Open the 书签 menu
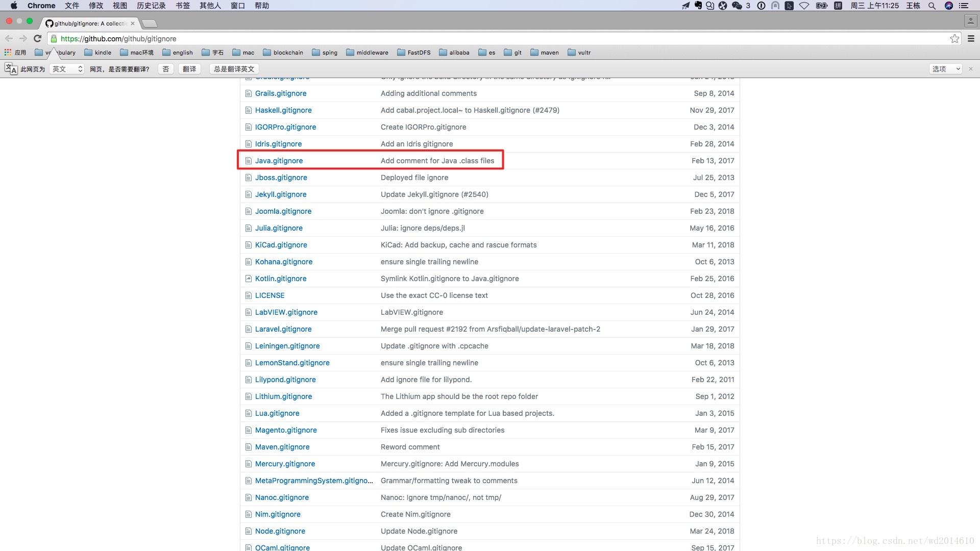 (x=183, y=6)
